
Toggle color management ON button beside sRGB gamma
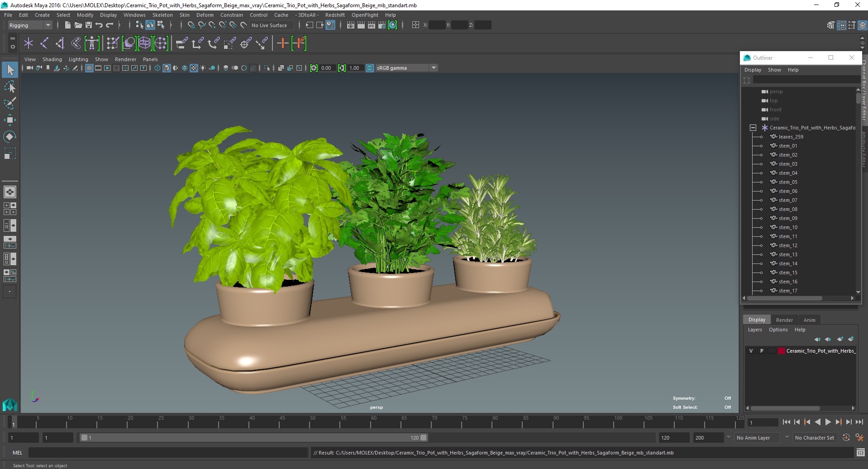pyautogui.click(x=370, y=68)
